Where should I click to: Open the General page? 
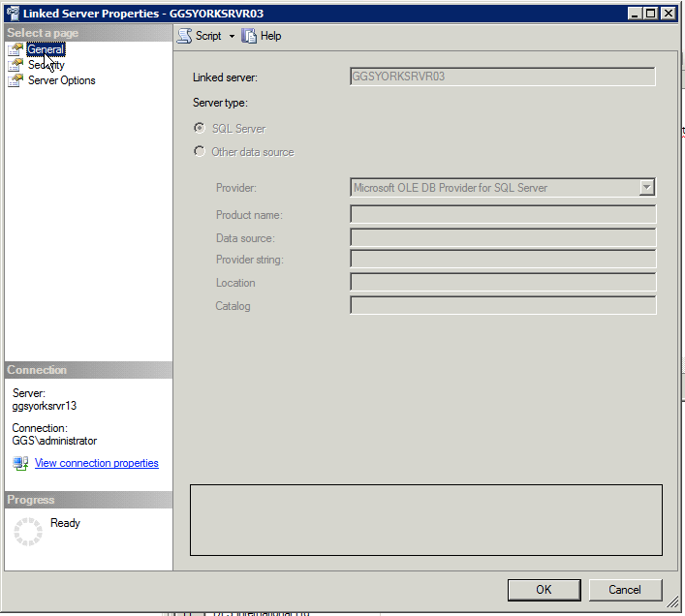pos(46,49)
